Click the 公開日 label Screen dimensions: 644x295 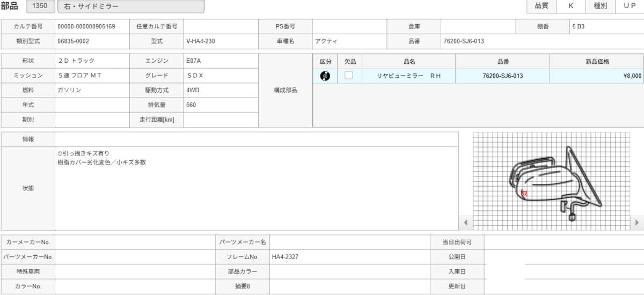tap(457, 257)
